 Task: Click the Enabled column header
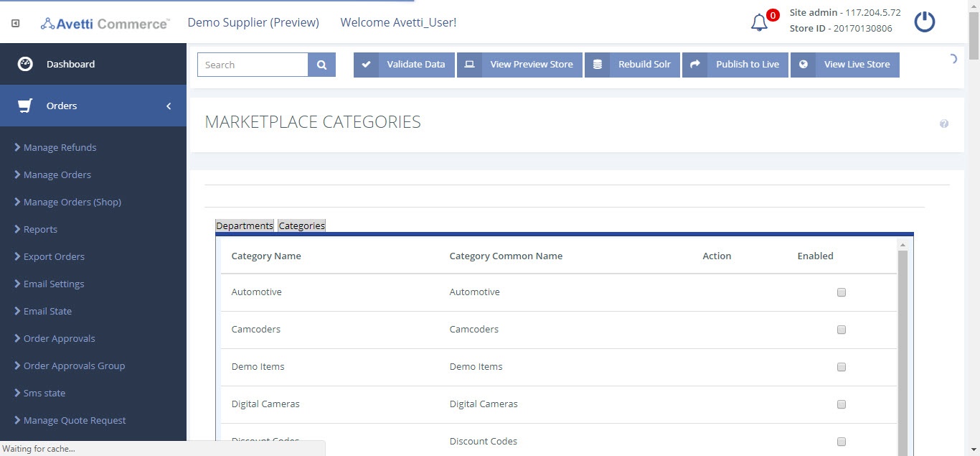(815, 256)
